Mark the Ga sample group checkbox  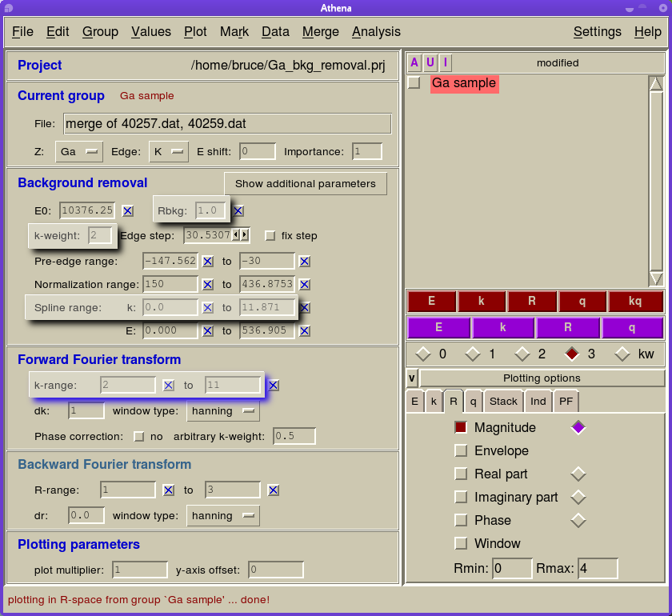click(x=414, y=83)
